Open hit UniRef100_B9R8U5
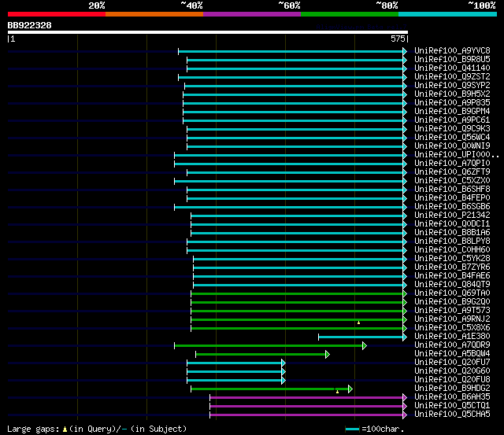 coord(452,60)
